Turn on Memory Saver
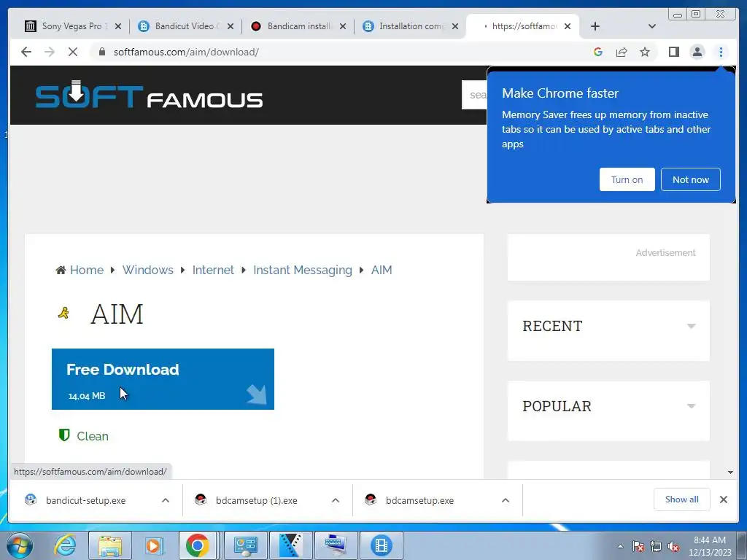The height and width of the screenshot is (560, 747). click(627, 179)
